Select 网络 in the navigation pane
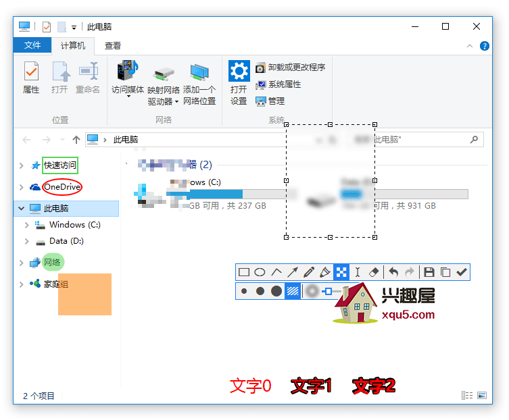Screen dimensions: 509x420 click(52, 263)
